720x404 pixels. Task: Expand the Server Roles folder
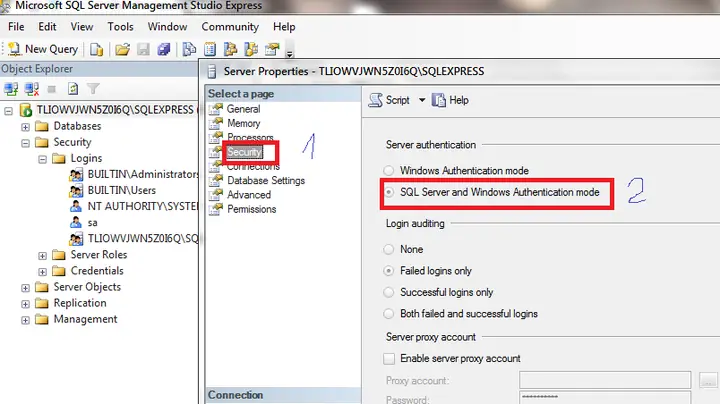click(42, 255)
